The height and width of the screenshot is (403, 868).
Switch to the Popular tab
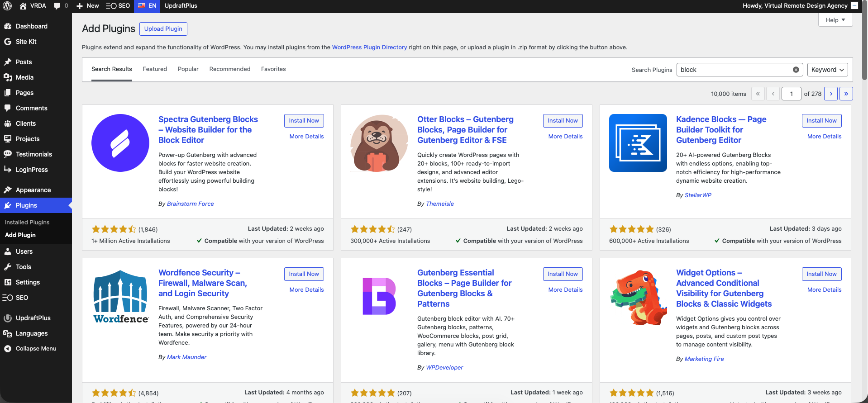click(188, 69)
